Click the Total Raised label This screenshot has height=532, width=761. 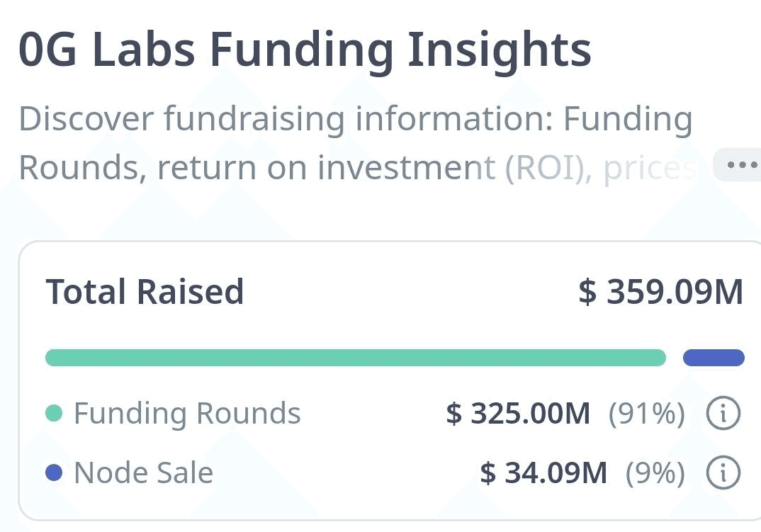coord(145,292)
